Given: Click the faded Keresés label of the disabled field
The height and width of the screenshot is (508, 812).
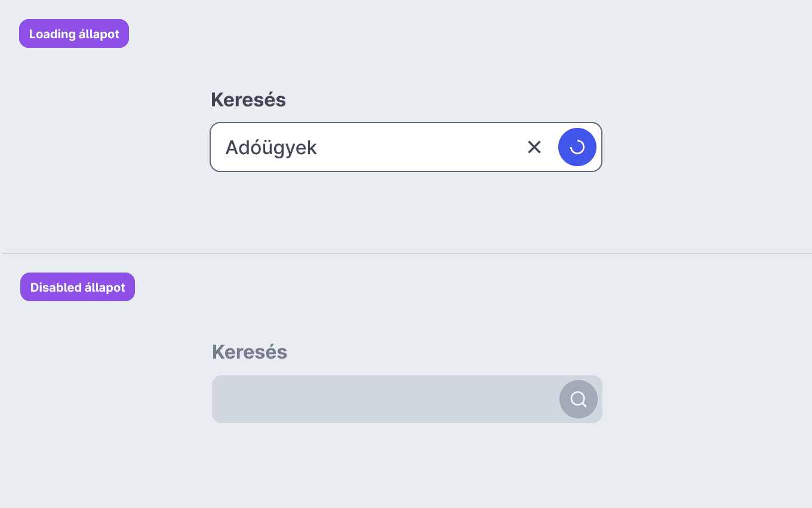Looking at the screenshot, I should coord(250,352).
